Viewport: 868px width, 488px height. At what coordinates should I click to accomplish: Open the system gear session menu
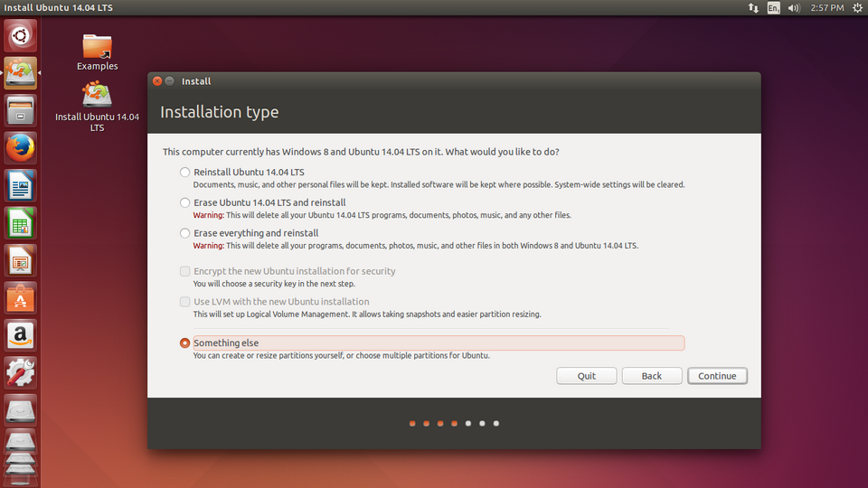tap(857, 8)
